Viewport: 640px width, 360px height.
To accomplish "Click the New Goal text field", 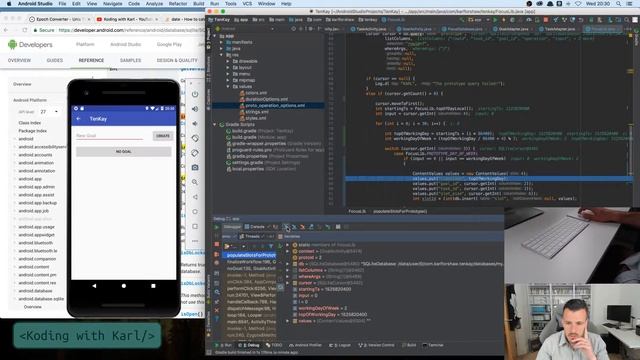I will point(109,136).
